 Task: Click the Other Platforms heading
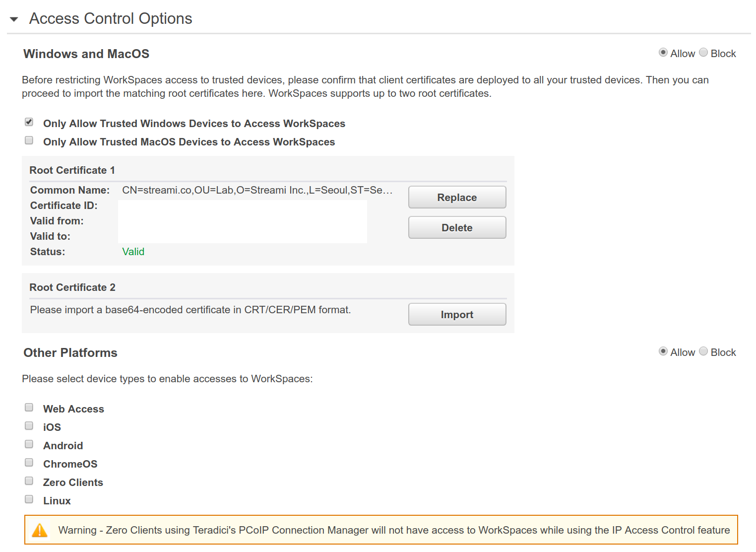[x=70, y=353]
